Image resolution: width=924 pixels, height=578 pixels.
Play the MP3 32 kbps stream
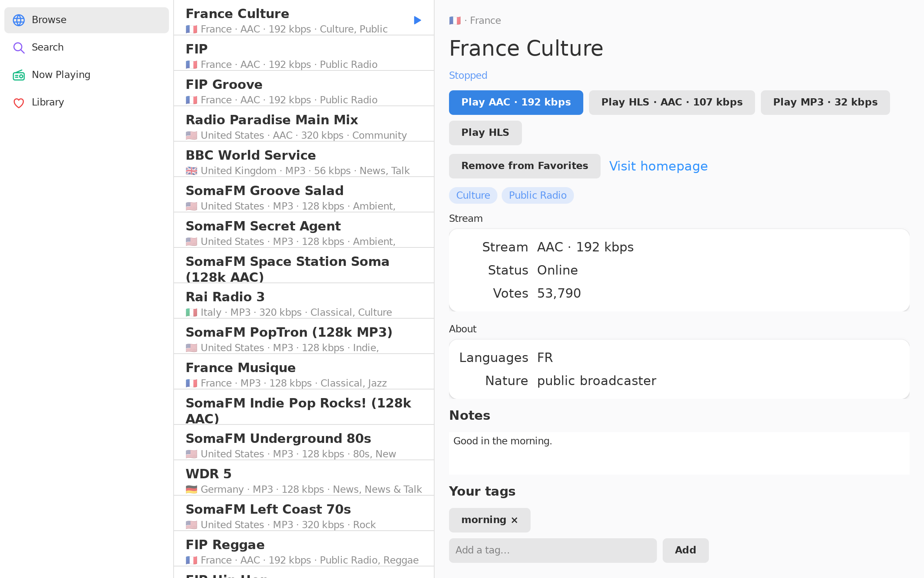825,103
